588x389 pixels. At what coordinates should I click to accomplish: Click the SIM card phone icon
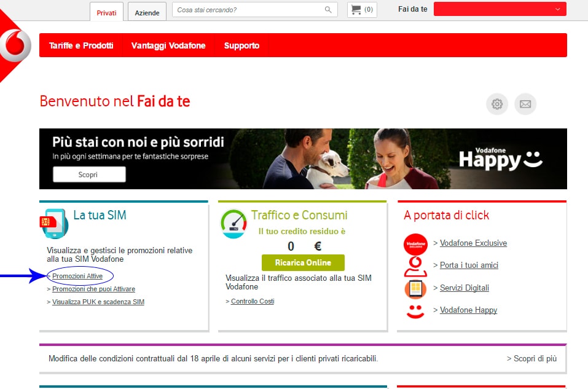[53, 224]
